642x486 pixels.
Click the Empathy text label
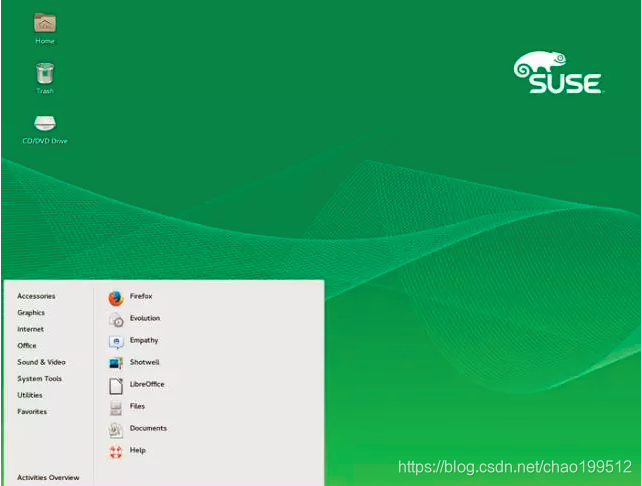pos(144,340)
